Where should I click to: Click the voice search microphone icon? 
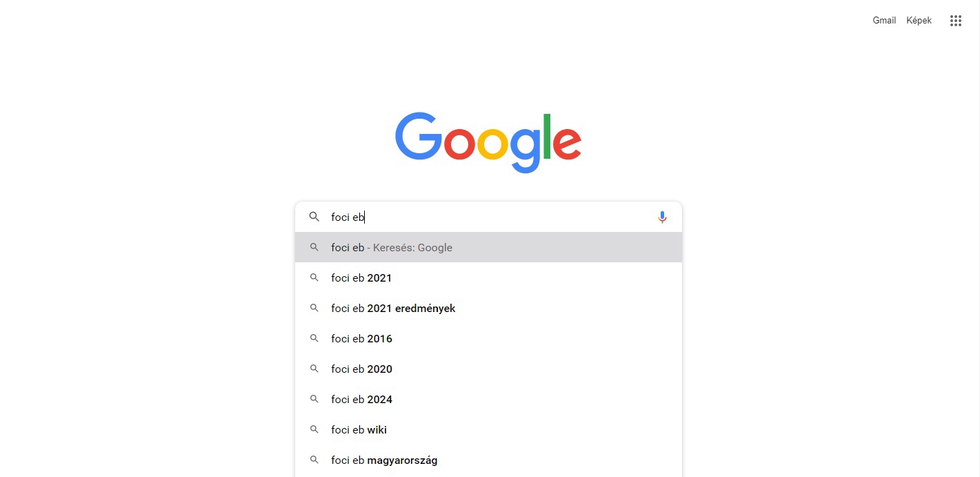662,217
